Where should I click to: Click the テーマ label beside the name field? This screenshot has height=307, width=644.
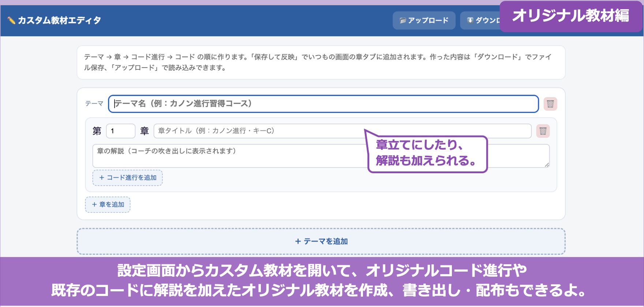(94, 104)
